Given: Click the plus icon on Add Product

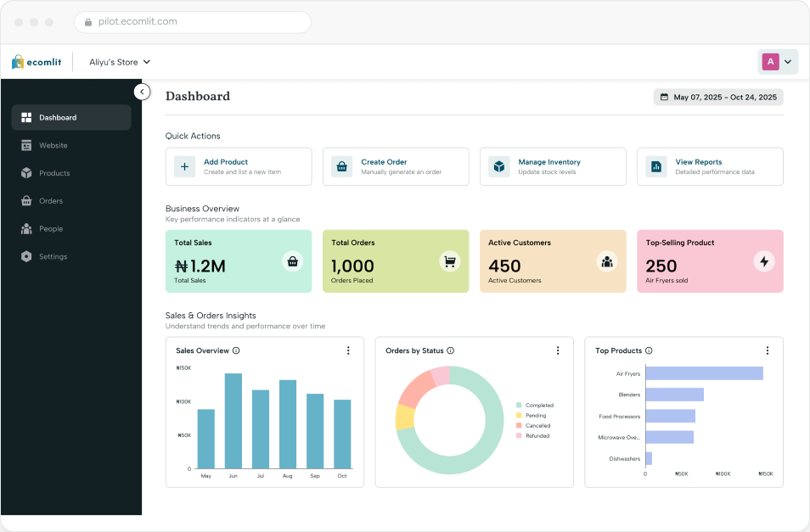Looking at the screenshot, I should click(184, 166).
